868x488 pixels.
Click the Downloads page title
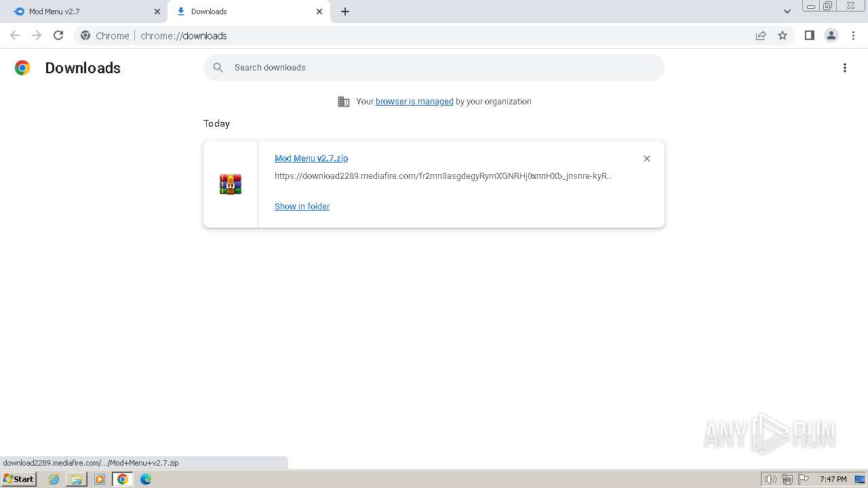[83, 68]
